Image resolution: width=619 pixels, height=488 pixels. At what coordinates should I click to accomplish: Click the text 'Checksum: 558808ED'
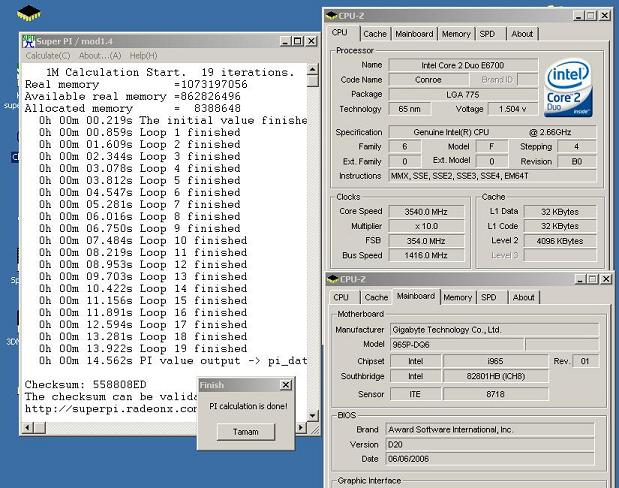click(85, 385)
